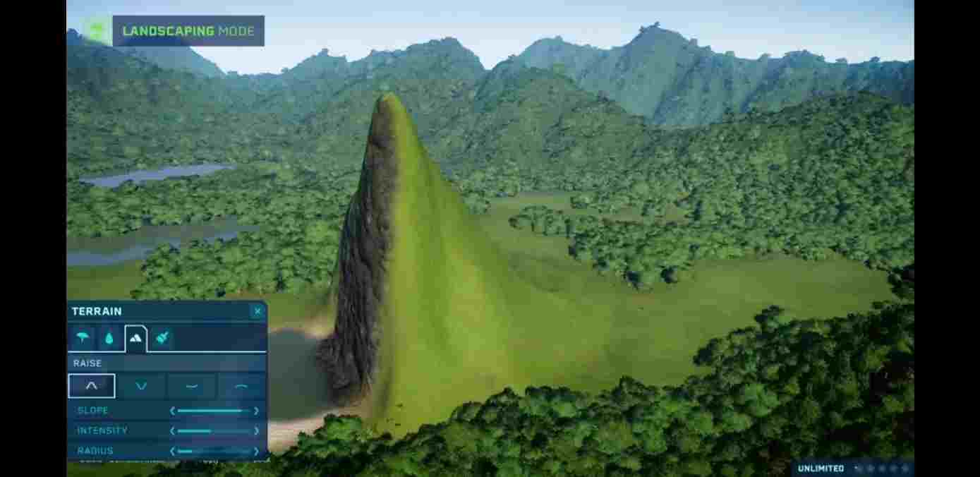980x477 pixels.
Task: Click the Intensity label
Action: pos(102,430)
